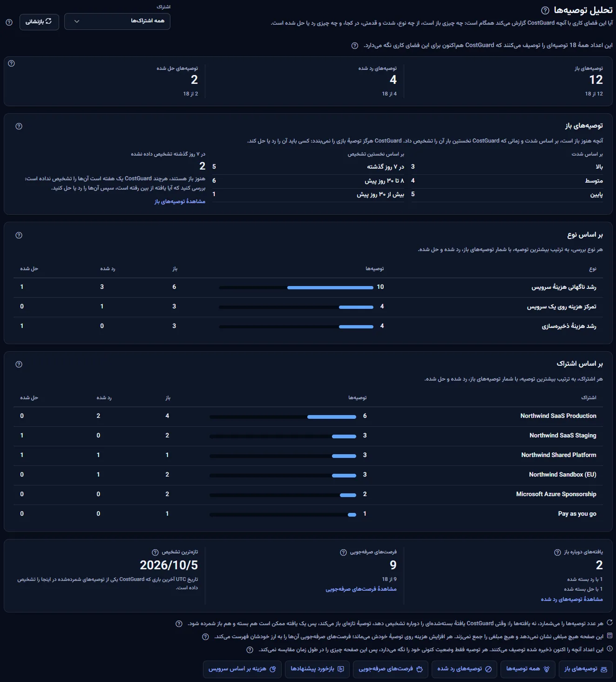Click help icon of the بر اساس اشتراک section
This screenshot has height=682, width=616.
point(19,364)
